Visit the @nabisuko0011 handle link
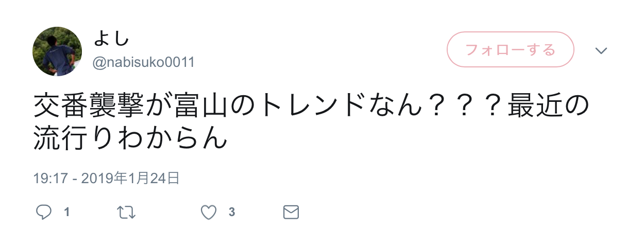The height and width of the screenshot is (248, 644). (x=143, y=63)
